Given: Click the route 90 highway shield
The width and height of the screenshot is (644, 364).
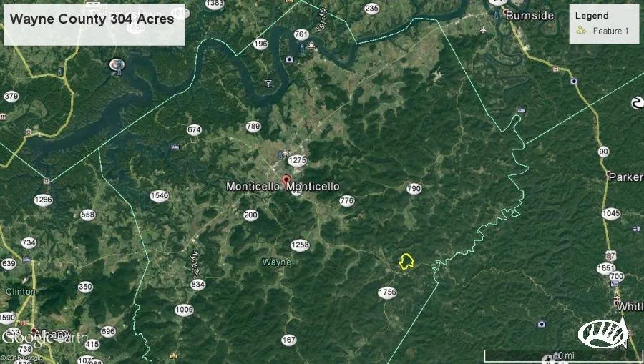Looking at the screenshot, I should click(603, 152).
